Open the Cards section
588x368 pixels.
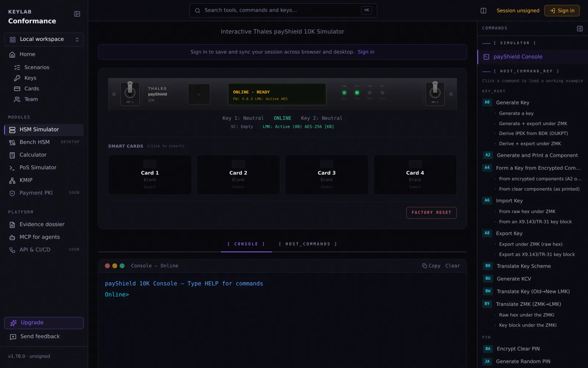click(32, 89)
